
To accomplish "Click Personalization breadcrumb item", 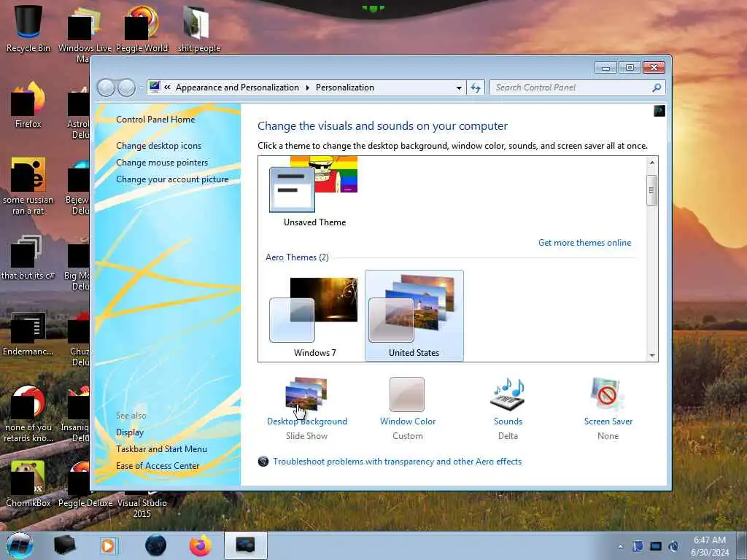I will click(345, 87).
